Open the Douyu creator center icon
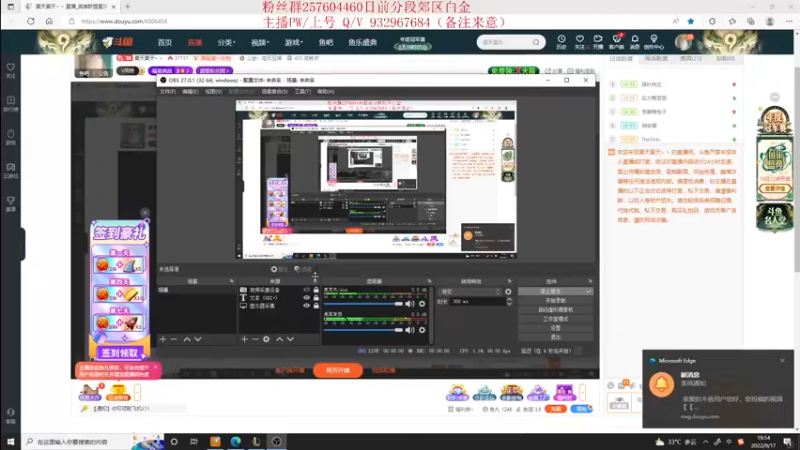The width and height of the screenshot is (800, 450). (x=654, y=42)
